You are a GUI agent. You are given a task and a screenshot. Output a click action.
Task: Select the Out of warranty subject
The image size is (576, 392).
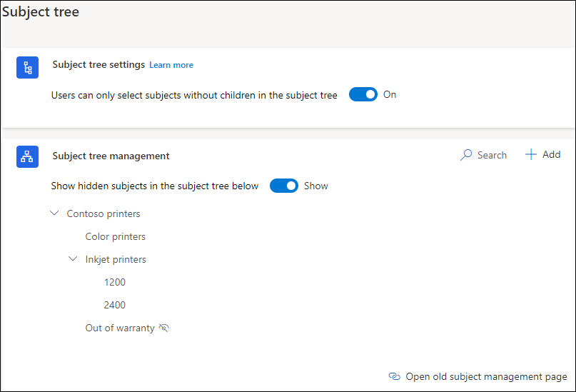click(120, 328)
